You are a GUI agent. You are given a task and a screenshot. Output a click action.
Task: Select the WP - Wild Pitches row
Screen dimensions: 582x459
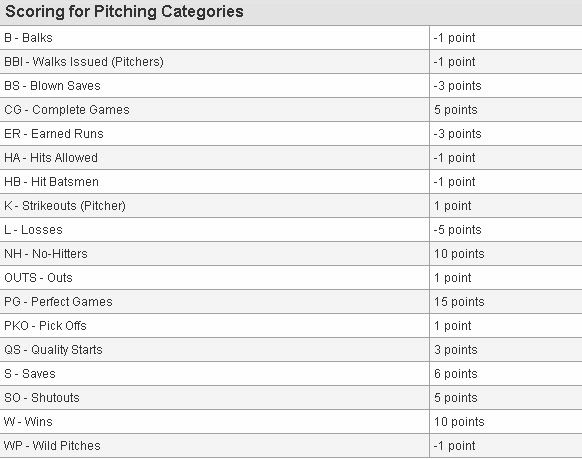point(291,446)
